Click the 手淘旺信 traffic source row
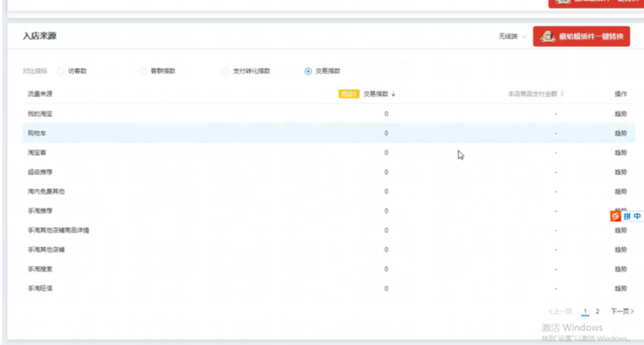Screen dimensions: 644x345 tap(328, 288)
